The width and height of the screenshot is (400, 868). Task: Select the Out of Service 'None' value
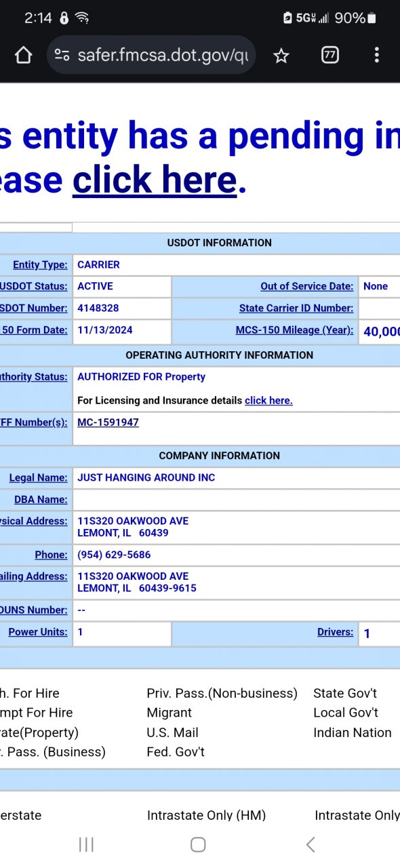(x=376, y=286)
